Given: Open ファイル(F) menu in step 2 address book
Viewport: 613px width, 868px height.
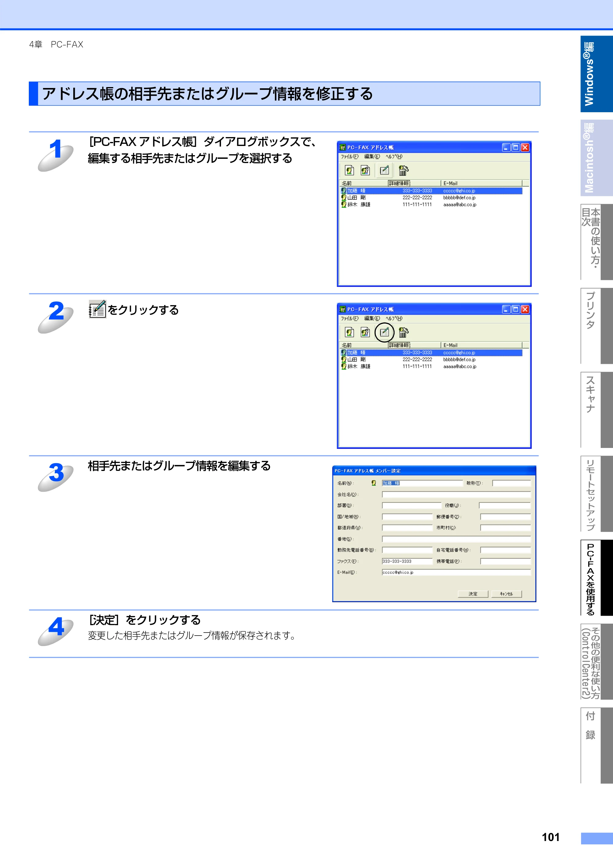Looking at the screenshot, I should click(x=349, y=318).
